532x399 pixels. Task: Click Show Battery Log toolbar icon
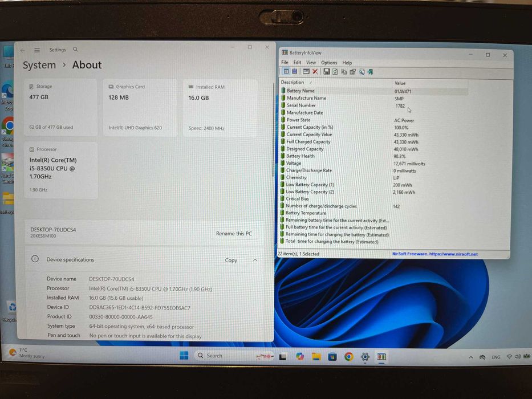(294, 71)
